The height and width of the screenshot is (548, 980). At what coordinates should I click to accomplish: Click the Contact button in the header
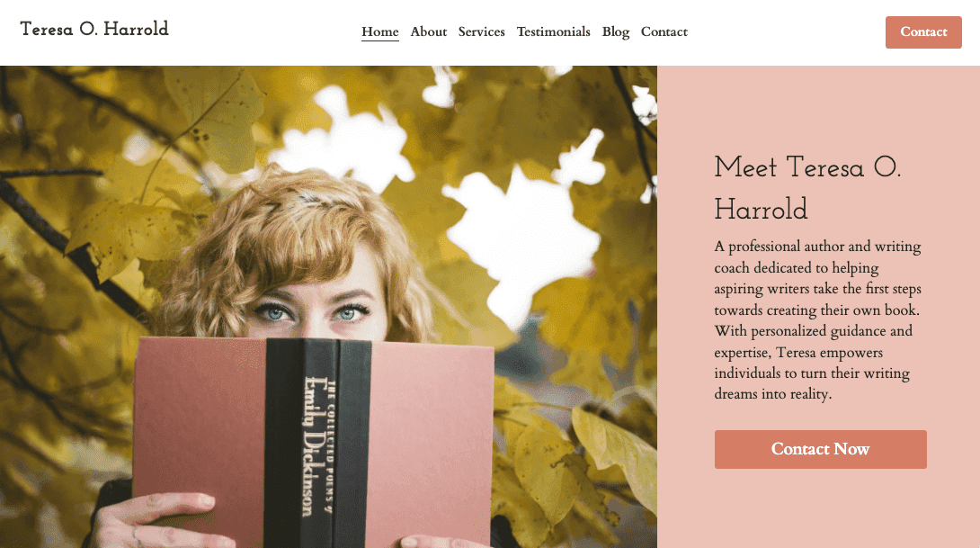coord(923,31)
